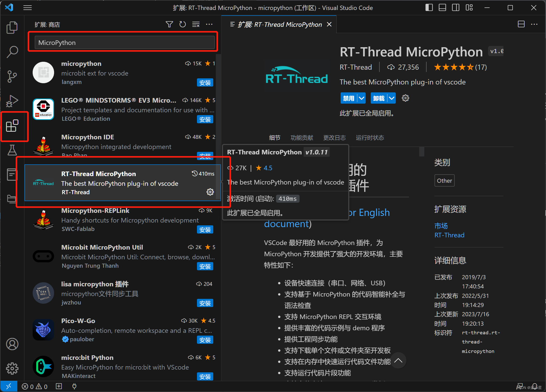Expand the 禁用 (disable) dropdown arrow
The height and width of the screenshot is (392, 546).
361,98
